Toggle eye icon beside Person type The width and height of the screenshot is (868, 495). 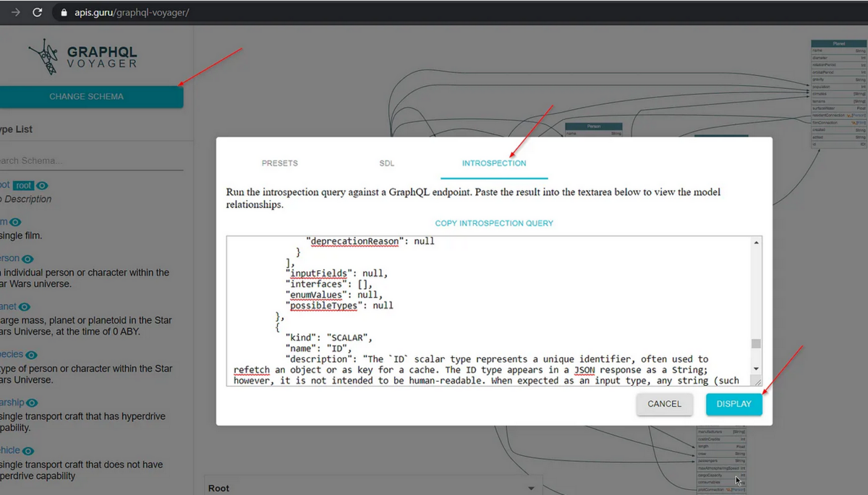point(28,259)
